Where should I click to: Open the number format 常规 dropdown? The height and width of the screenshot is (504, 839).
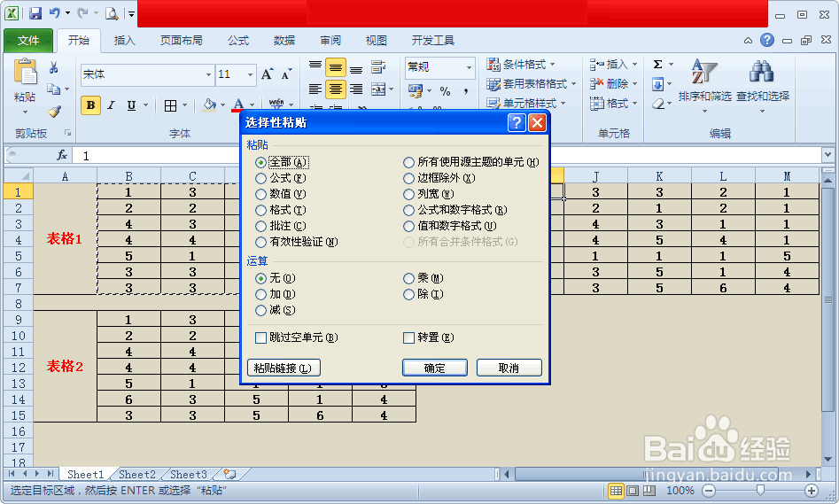coord(469,67)
